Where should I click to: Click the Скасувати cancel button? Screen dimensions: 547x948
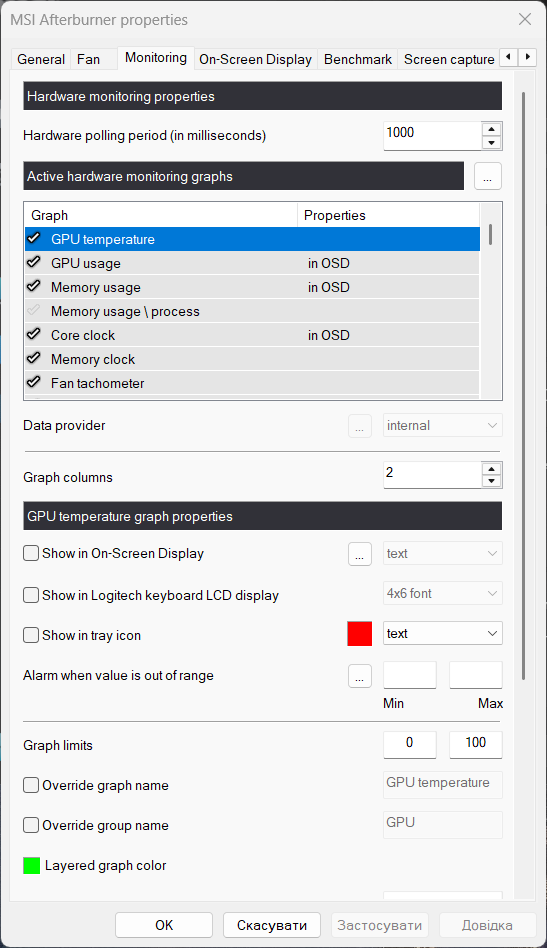point(271,925)
